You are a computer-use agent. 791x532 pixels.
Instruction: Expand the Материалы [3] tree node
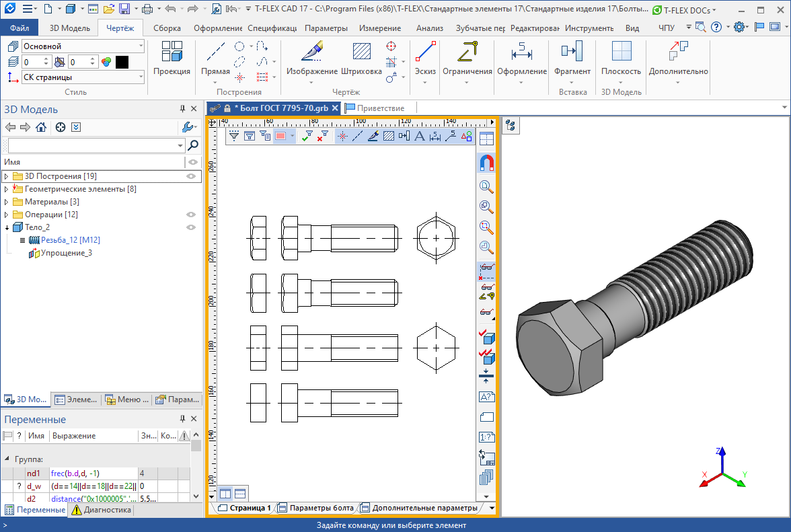(7, 202)
